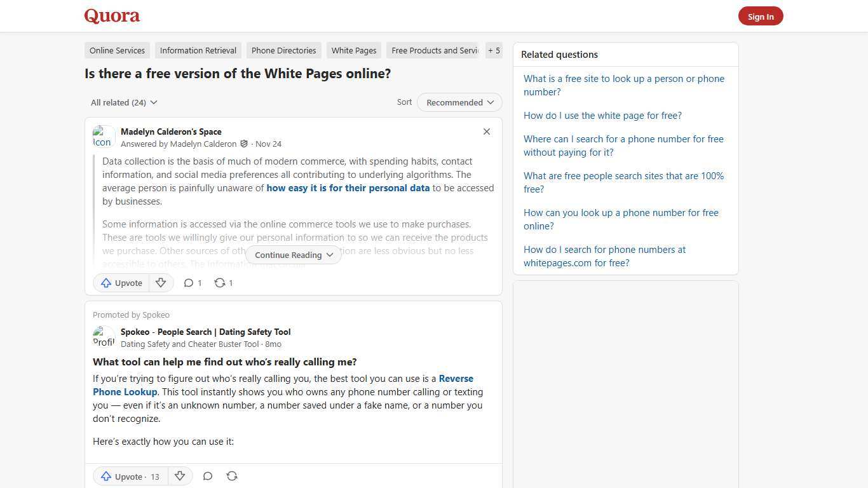Select the White Pages topic tab
The image size is (868, 488).
tap(353, 50)
